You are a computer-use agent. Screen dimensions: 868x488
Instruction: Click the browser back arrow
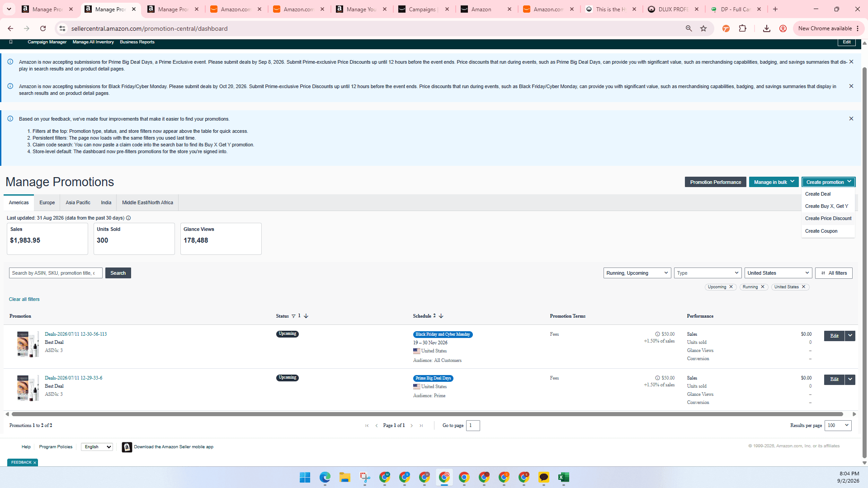point(10,28)
